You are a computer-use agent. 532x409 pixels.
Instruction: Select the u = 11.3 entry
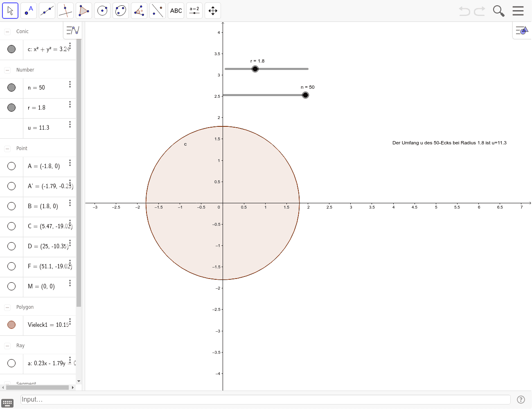click(38, 128)
